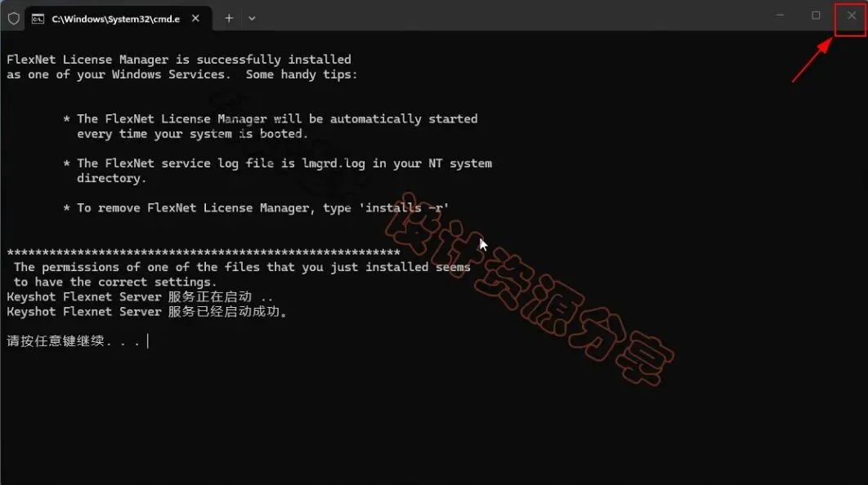The image size is (868, 485).
Task: Open a new terminal tab with plus icon
Action: pyautogui.click(x=229, y=18)
